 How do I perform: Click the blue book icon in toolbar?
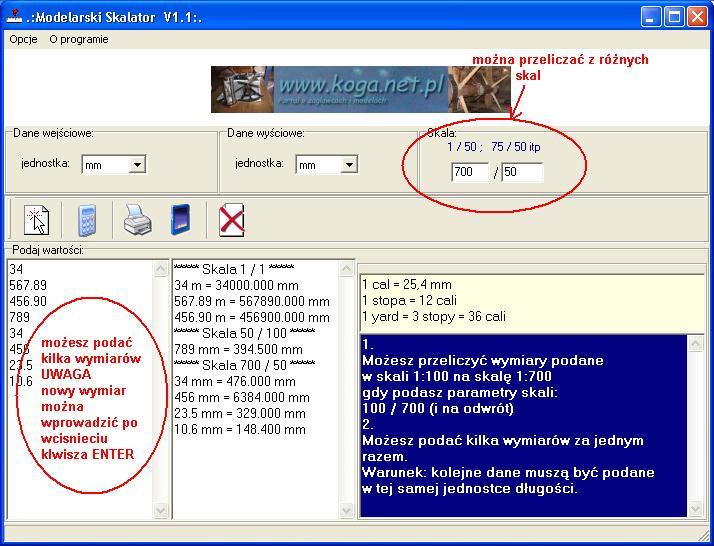click(181, 219)
